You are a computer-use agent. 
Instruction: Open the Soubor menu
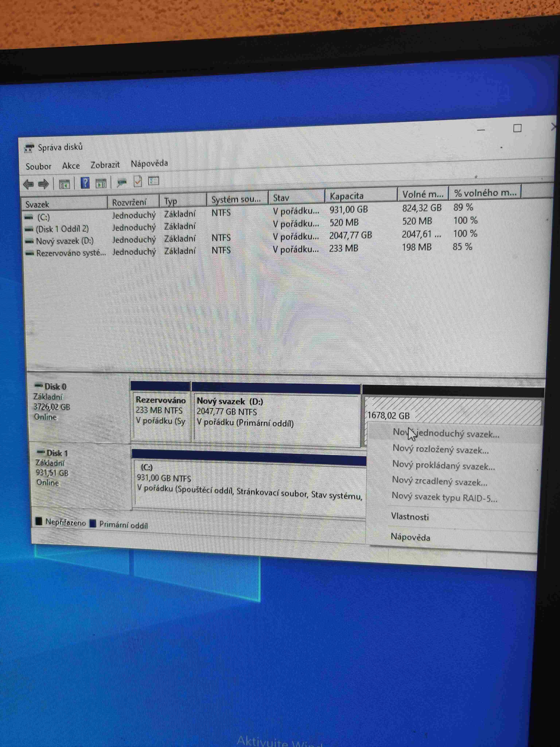tap(38, 167)
